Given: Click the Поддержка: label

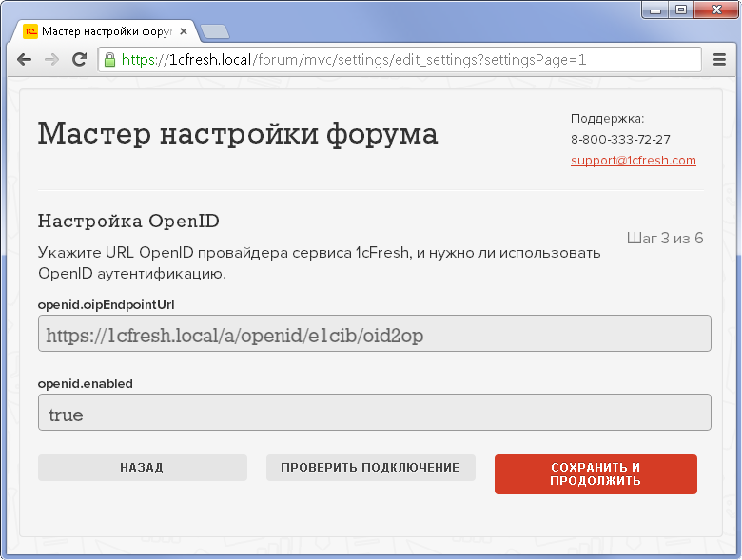Looking at the screenshot, I should pyautogui.click(x=607, y=119).
